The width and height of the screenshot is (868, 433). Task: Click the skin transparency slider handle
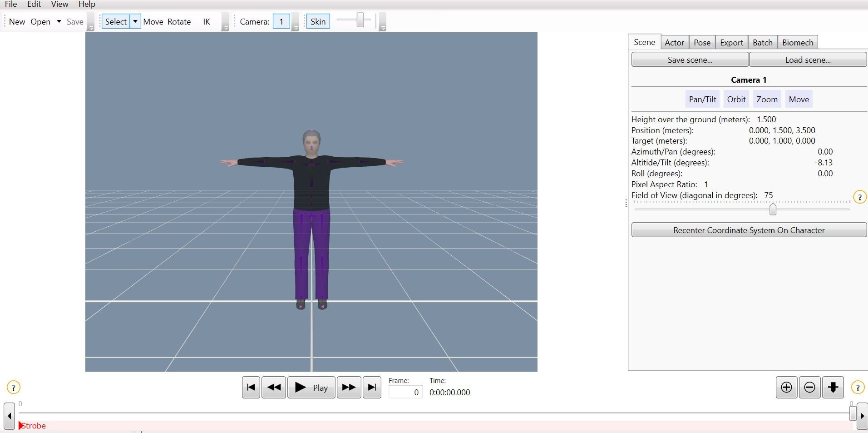pos(360,20)
